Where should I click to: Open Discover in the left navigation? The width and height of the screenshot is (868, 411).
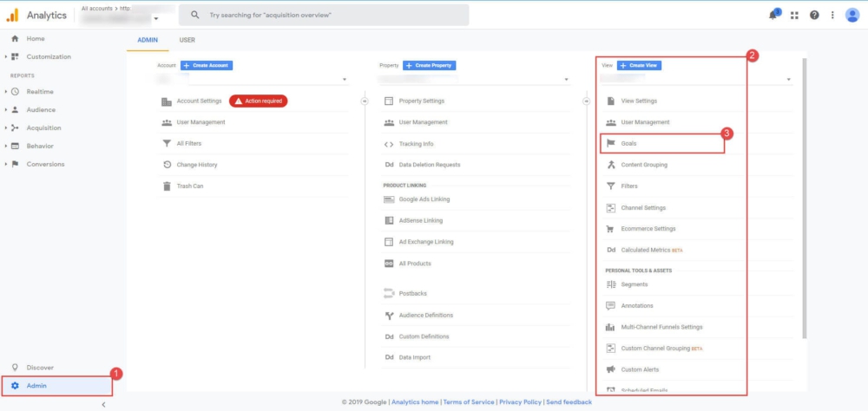[x=40, y=368]
